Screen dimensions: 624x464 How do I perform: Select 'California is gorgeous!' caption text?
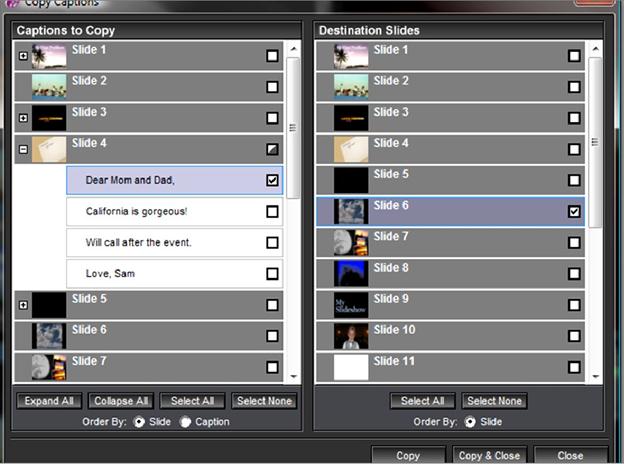(x=136, y=211)
